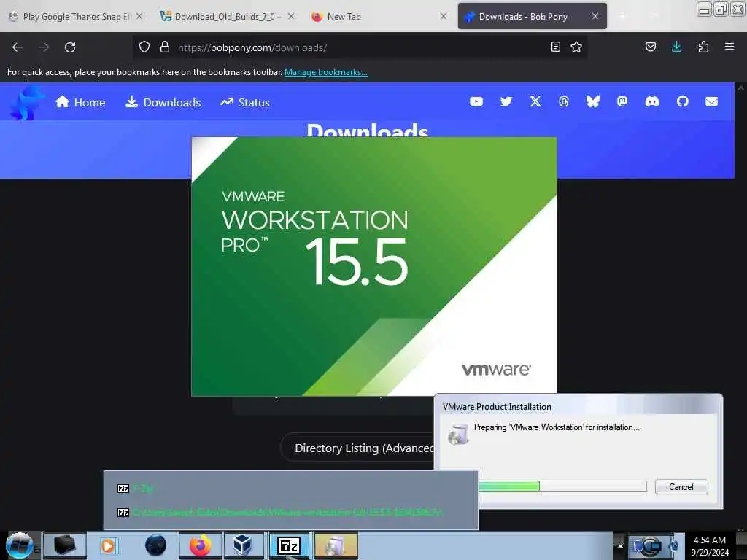Click the Manage bookmarks link
The width and height of the screenshot is (747, 560).
[x=326, y=72]
